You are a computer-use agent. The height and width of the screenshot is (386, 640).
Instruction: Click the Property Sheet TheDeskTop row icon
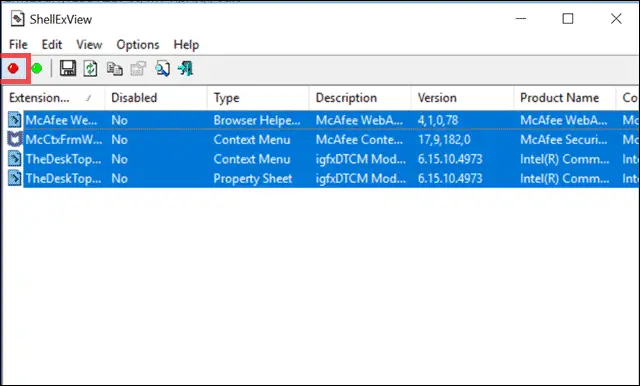15,178
